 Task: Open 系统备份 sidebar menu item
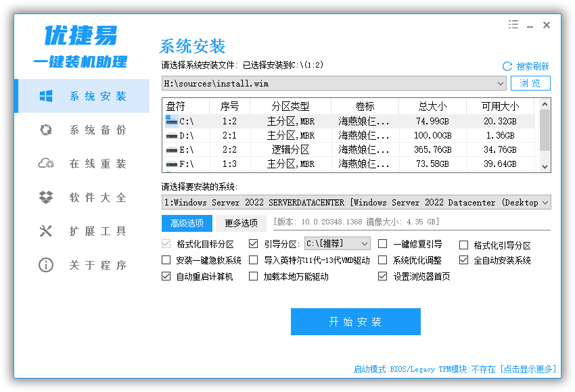click(83, 130)
